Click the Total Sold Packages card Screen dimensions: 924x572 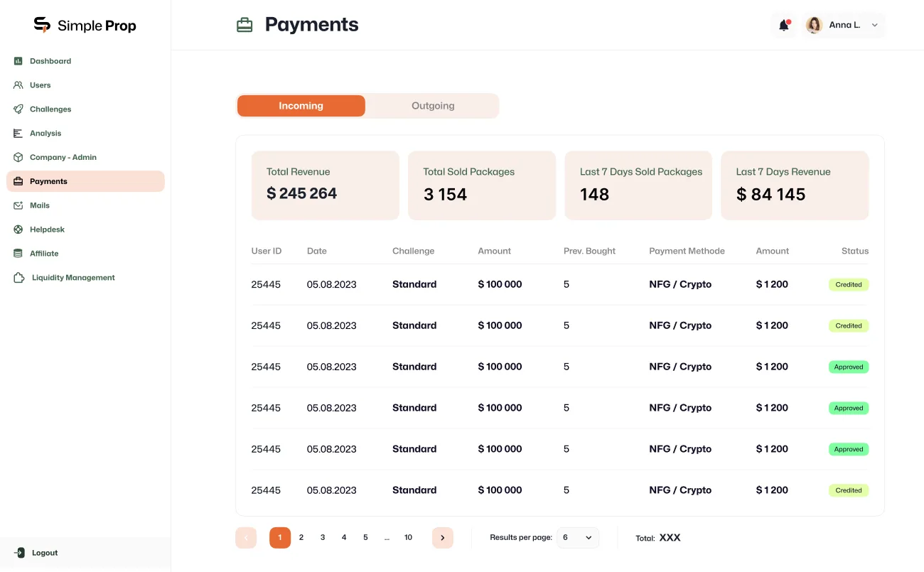pos(482,185)
